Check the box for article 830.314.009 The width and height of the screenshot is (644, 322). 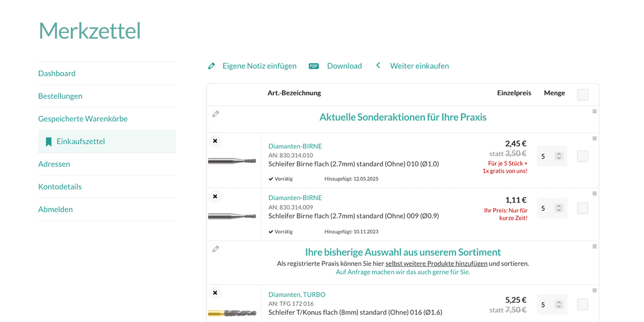click(583, 208)
